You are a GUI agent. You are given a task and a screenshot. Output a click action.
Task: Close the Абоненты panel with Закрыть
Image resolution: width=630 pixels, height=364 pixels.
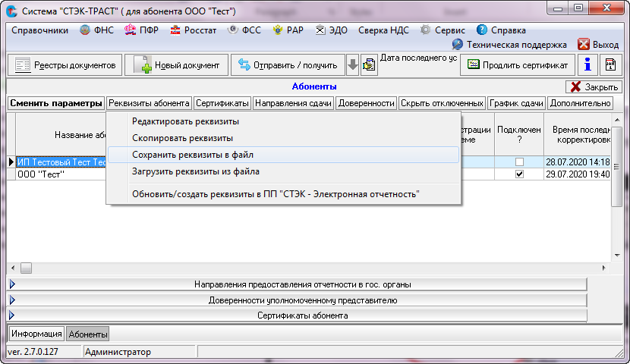(594, 86)
